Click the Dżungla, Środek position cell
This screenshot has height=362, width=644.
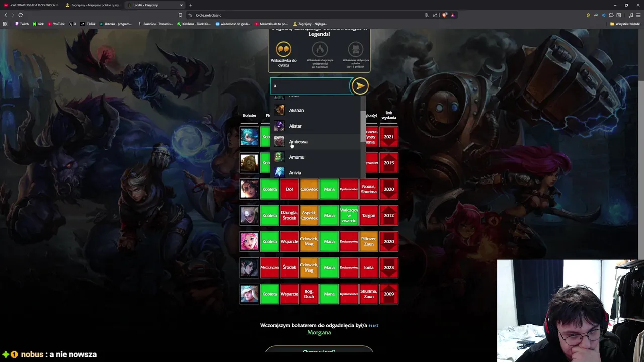point(289,215)
